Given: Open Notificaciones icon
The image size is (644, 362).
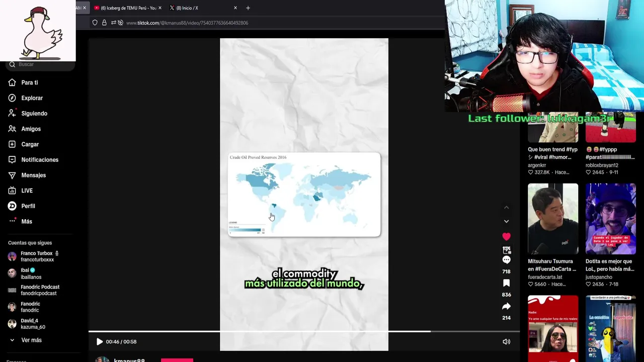Looking at the screenshot, I should click(x=12, y=160).
